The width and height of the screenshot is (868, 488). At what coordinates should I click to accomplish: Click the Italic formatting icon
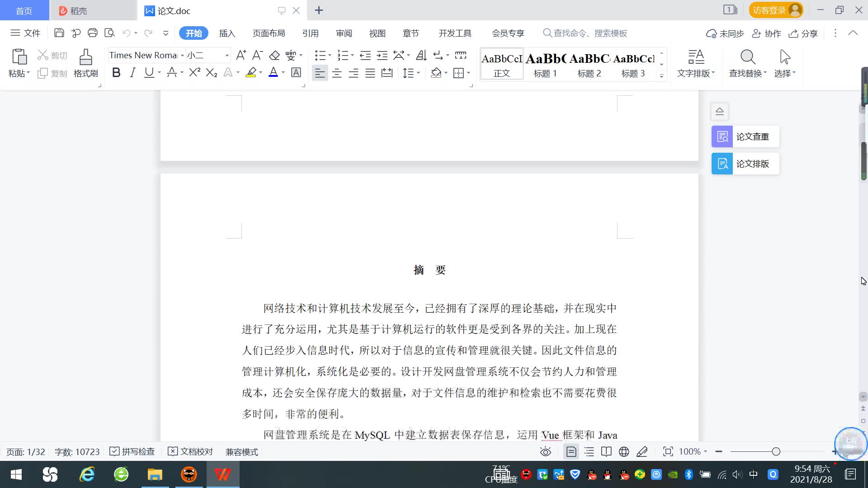pos(132,73)
